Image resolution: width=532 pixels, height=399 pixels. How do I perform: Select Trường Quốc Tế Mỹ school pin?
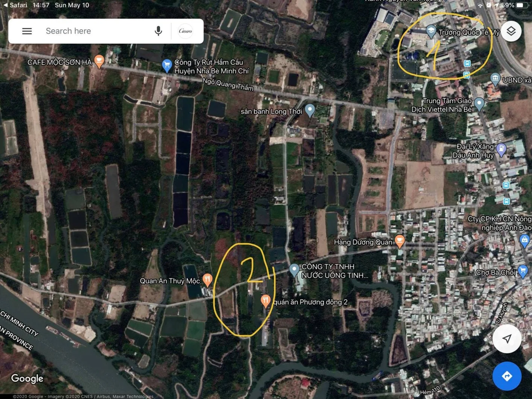431,31
